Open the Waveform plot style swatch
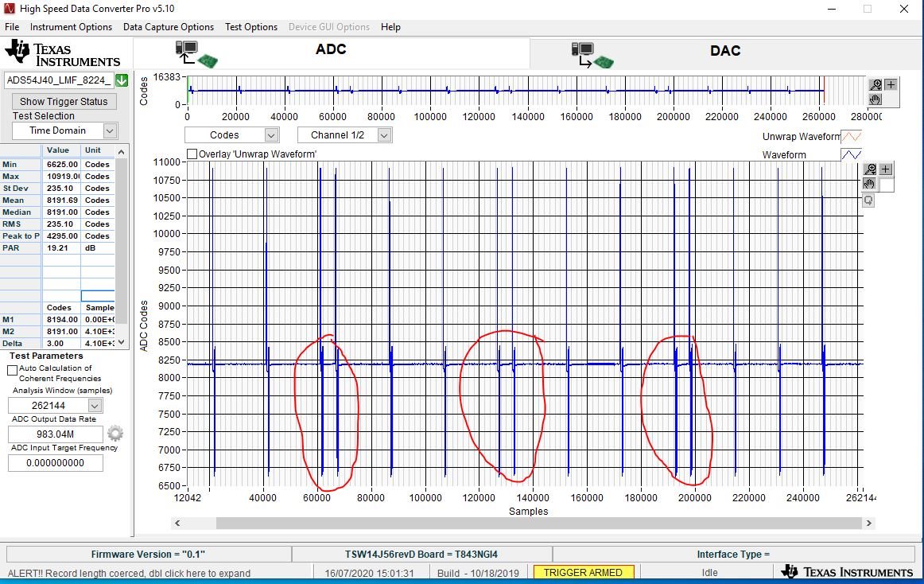Viewport: 924px width, 584px height. click(851, 154)
